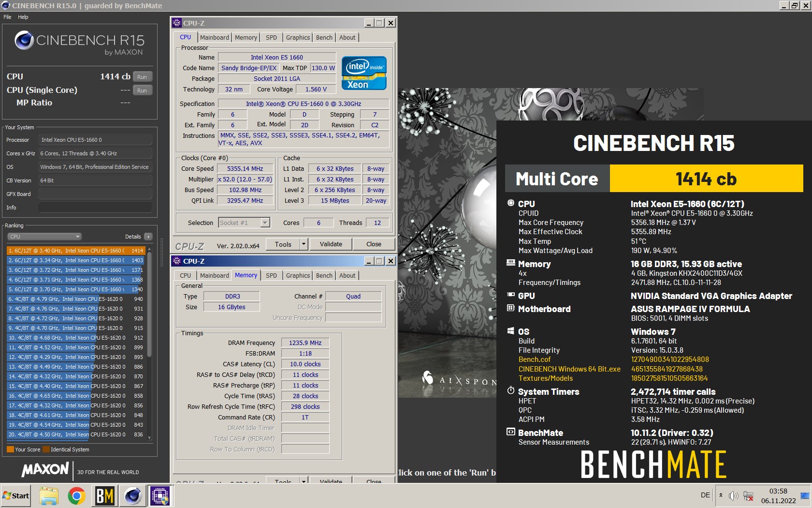Open File Explorer from the taskbar
The image size is (812, 508).
point(49,496)
